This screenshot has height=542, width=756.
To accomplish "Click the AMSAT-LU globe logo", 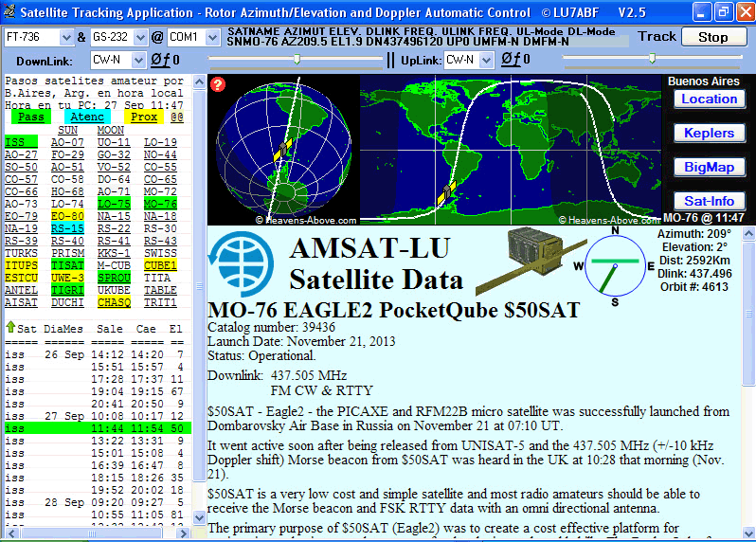I will pyautogui.click(x=241, y=263).
